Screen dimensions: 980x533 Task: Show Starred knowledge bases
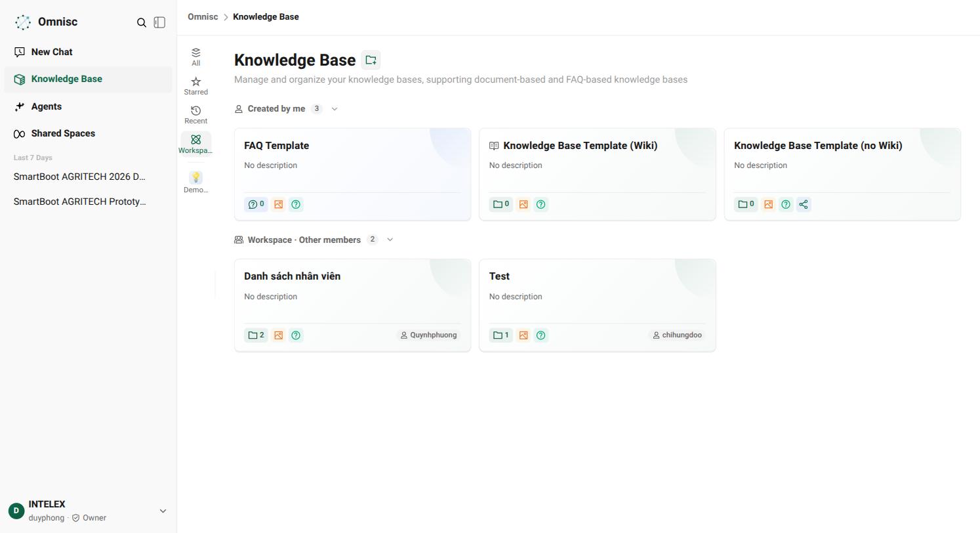tap(195, 86)
